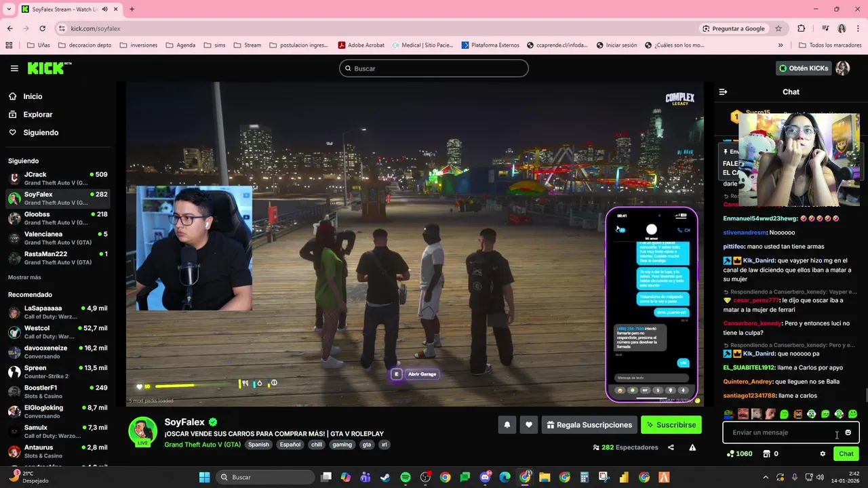Open Plataforma Externos bookmark
The height and width of the screenshot is (488, 868).
(x=490, y=45)
